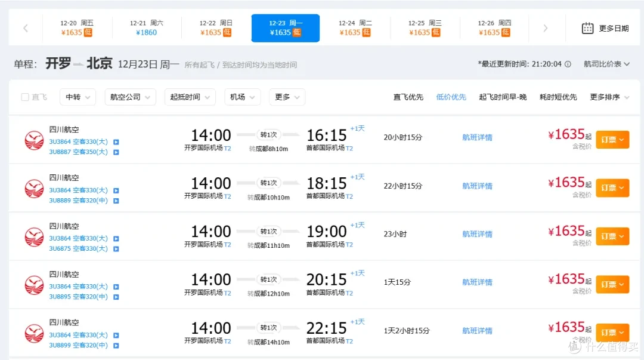The width and height of the screenshot is (644, 360).
Task: Sort by 低价优先
Action: [451, 97]
